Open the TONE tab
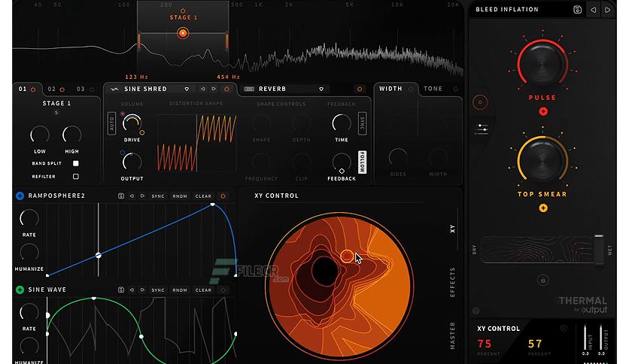This screenshot has height=364, width=629. (433, 89)
